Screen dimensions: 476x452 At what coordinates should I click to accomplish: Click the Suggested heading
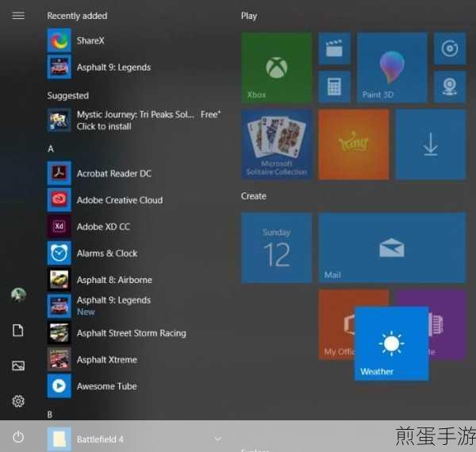68,96
